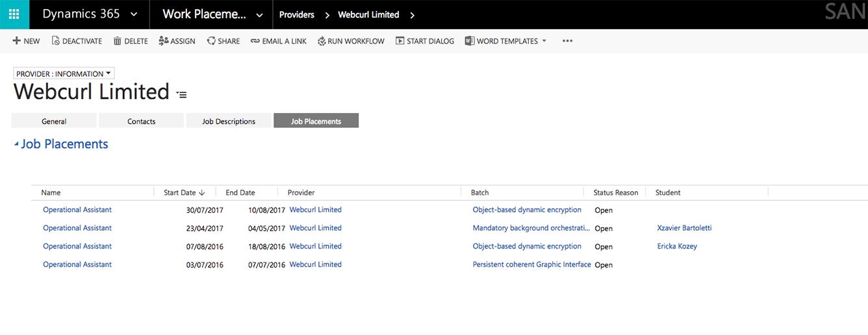Open Webcurl Limited provider in 30/07/2017 row
868x335 pixels.
tap(315, 209)
